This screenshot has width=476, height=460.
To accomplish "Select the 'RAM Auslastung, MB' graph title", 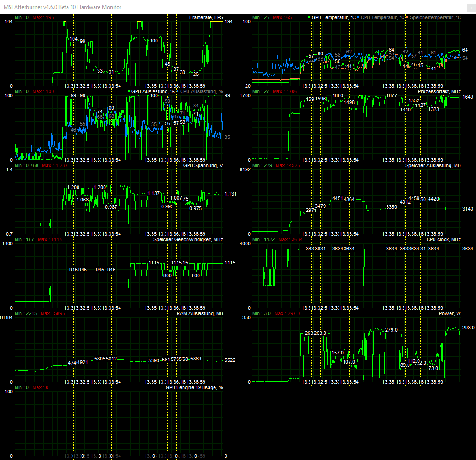I will click(200, 313).
